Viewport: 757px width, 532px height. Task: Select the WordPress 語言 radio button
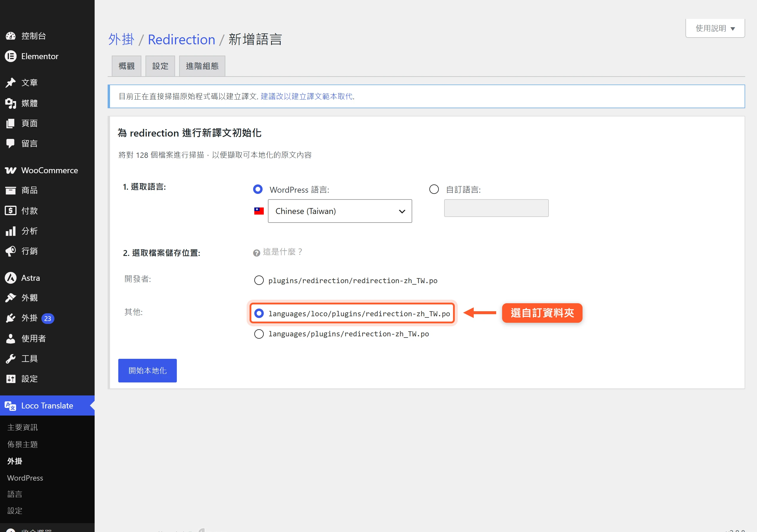(258, 189)
